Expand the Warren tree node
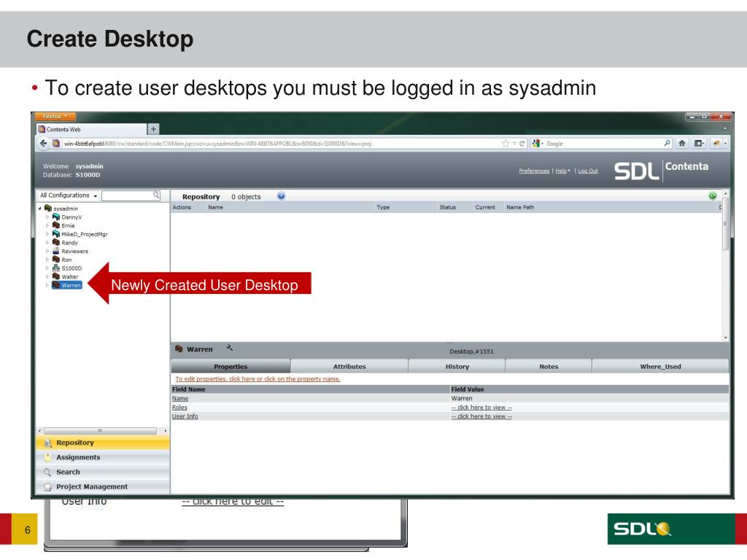 pyautogui.click(x=47, y=285)
